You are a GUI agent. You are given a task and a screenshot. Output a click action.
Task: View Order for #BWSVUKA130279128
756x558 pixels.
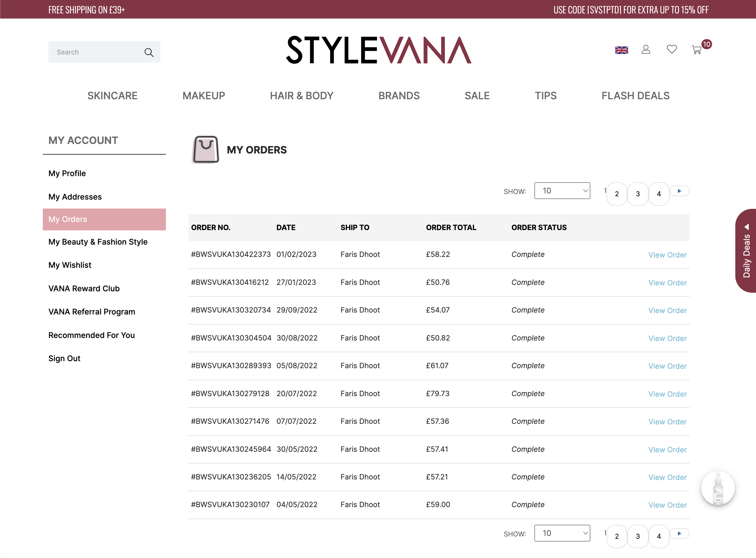(x=668, y=394)
